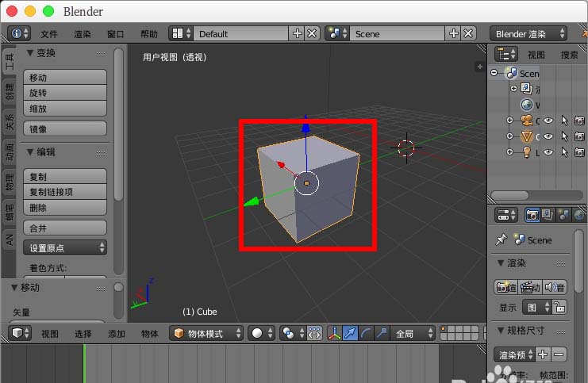Open the 全局 transform orientation dropdown
588x383 pixels.
(413, 333)
